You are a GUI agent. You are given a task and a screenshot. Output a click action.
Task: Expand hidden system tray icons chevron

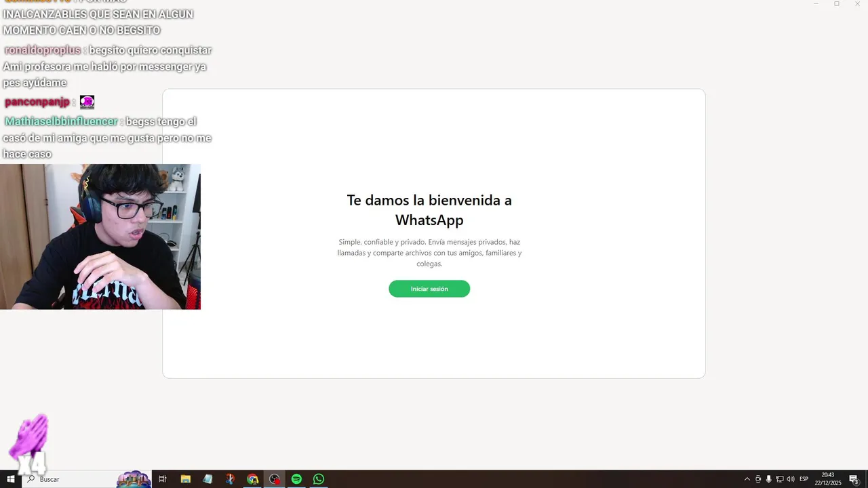point(747,479)
